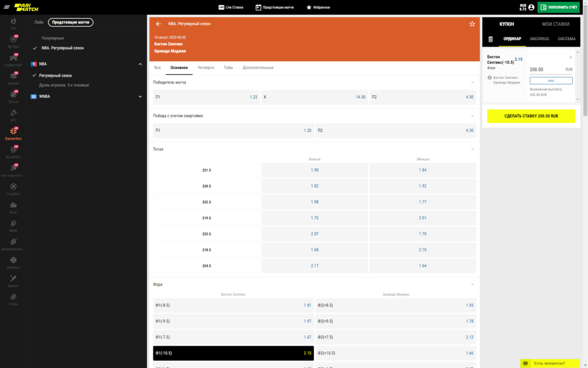The image size is (588, 368).
Task: Select the Популярные list item
Action: (52, 38)
